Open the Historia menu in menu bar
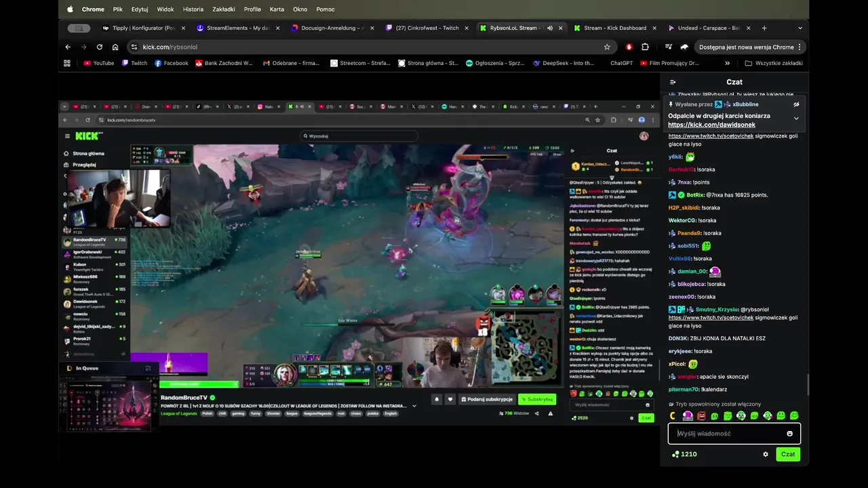The width and height of the screenshot is (868, 488). pos(193,9)
